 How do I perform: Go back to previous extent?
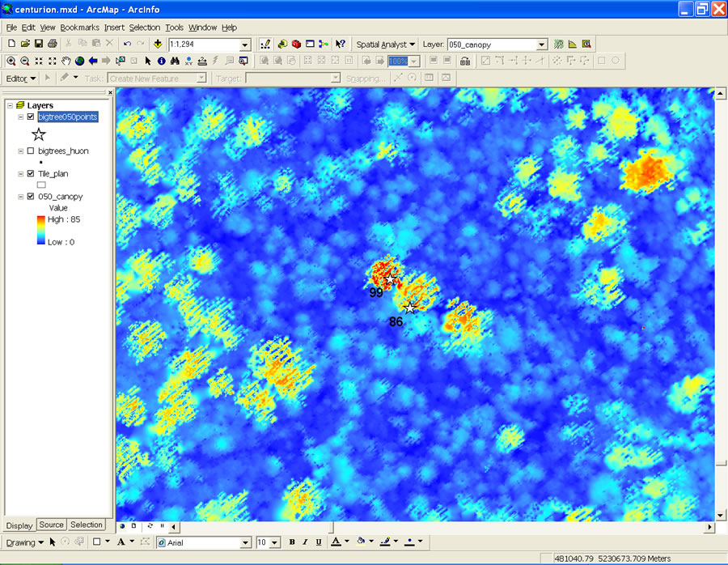point(93,61)
